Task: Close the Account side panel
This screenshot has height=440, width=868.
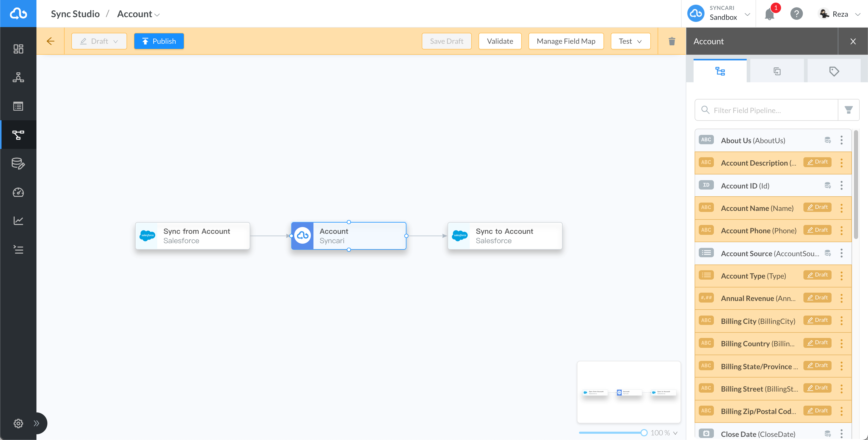Action: (x=853, y=41)
